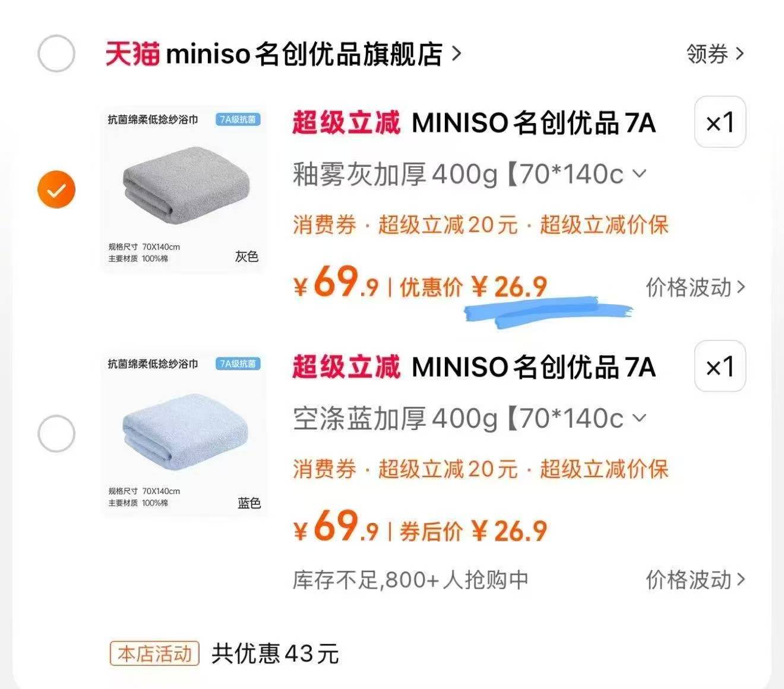The width and height of the screenshot is (784, 689).
Task: Select the blue towel item checkbox
Action: click(x=56, y=434)
